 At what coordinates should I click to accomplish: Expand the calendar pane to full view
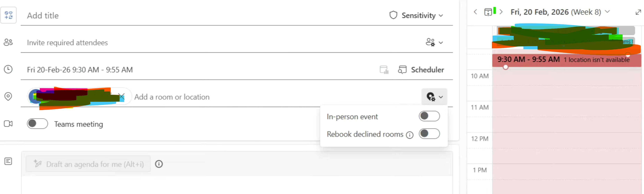click(x=638, y=12)
